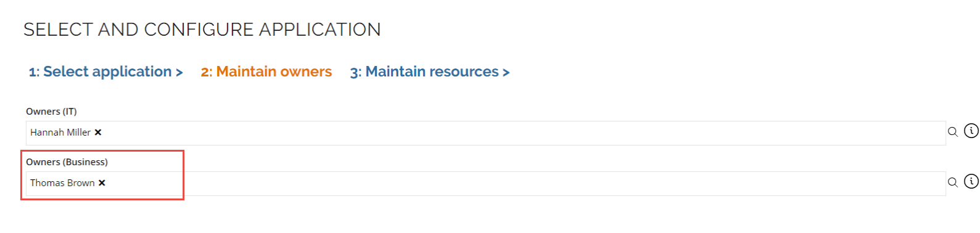Open search lookup for Owners (IT)
Image resolution: width=980 pixels, height=233 pixels.
point(953,132)
